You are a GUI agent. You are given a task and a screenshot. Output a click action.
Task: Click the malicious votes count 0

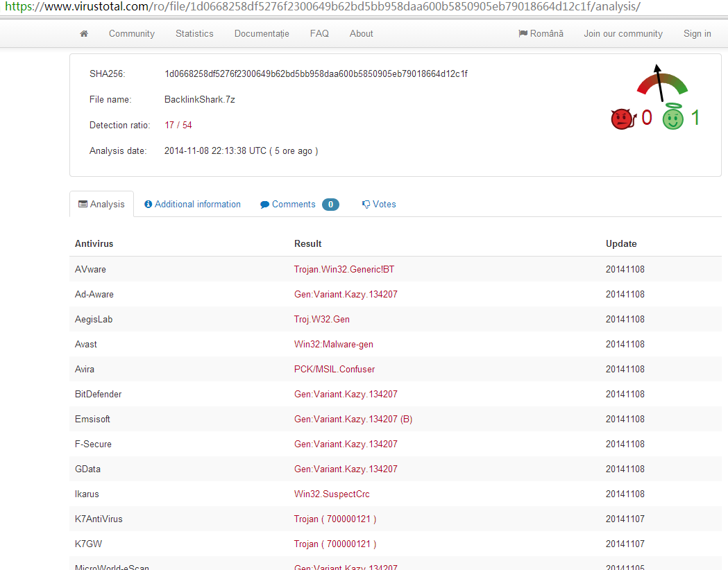click(647, 118)
